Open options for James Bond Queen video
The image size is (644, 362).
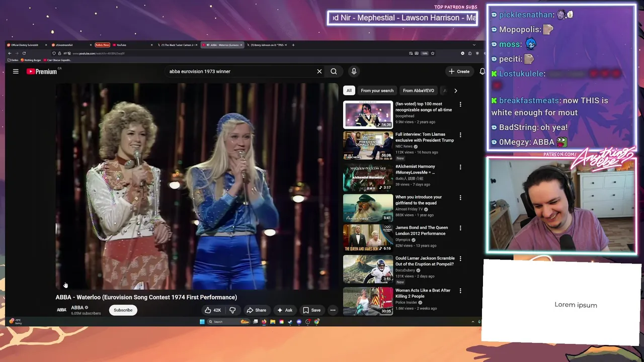pyautogui.click(x=460, y=228)
